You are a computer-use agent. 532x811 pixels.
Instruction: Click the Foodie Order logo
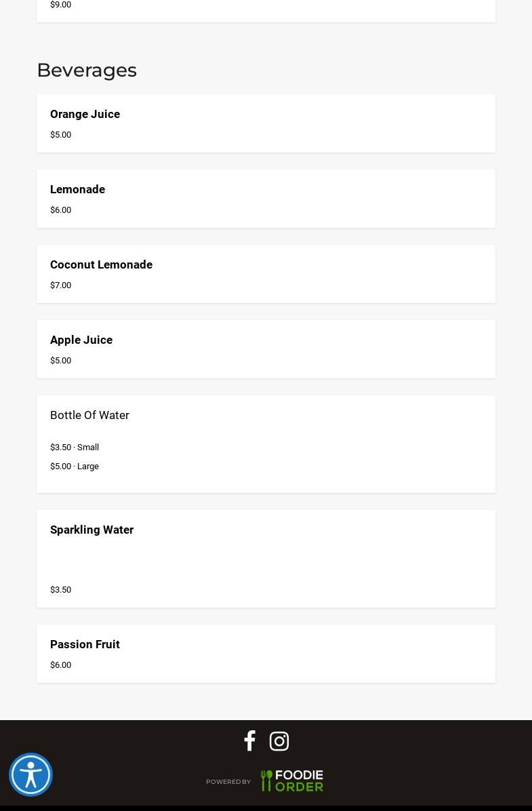[x=292, y=781]
